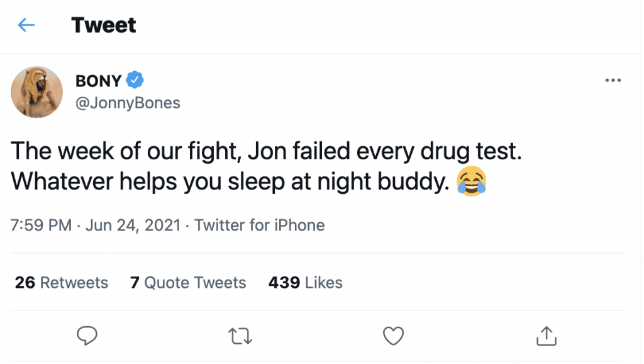View the 26 Retweets list
Viewport: 644px width, 364px height.
point(62,283)
